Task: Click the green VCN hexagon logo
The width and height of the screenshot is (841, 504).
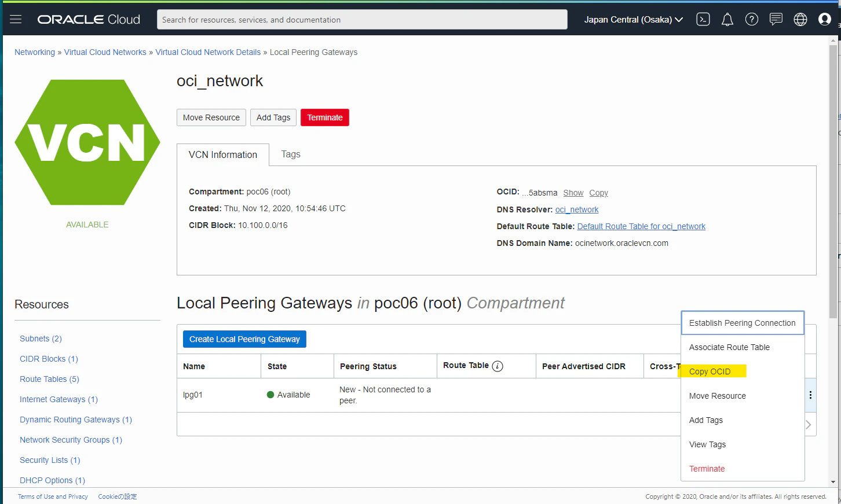Action: click(87, 142)
